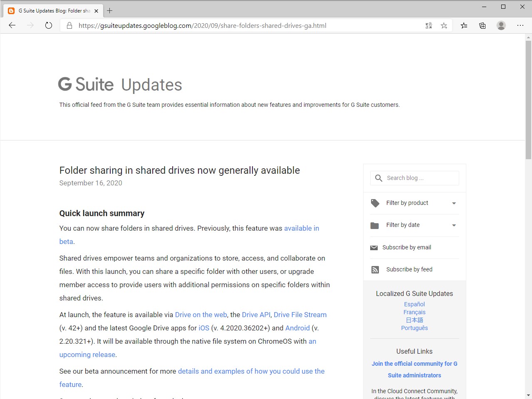
Task: Add this page to favorites via star icon
Action: [444, 25]
